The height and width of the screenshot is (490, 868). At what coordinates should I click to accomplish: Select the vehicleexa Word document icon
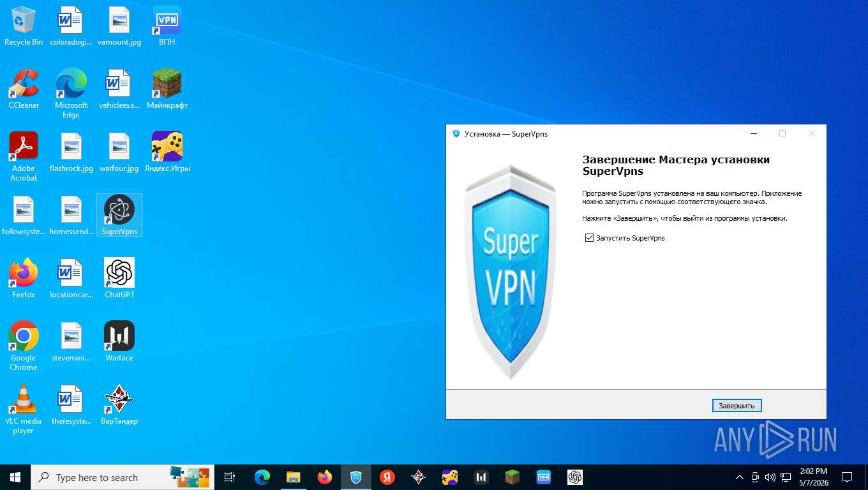tap(119, 89)
